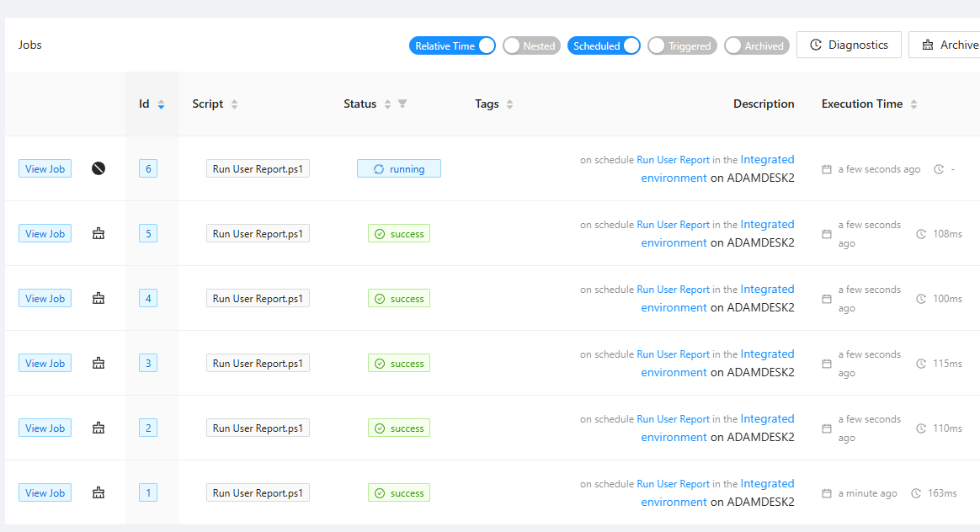Click the Run User Report.ps1 tag for job 3
Viewport: 980px width, 532px height.
point(258,363)
